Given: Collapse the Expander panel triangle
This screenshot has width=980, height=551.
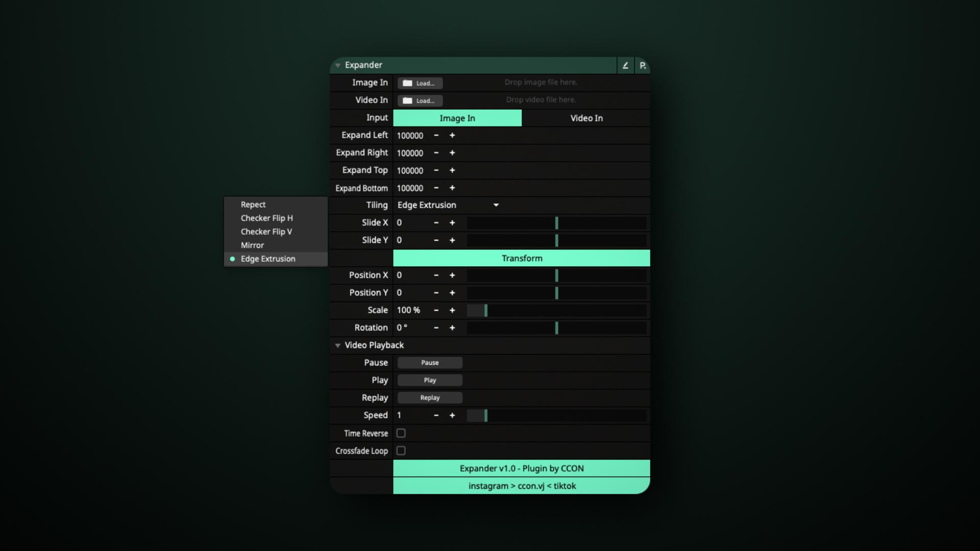Looking at the screenshot, I should point(338,65).
